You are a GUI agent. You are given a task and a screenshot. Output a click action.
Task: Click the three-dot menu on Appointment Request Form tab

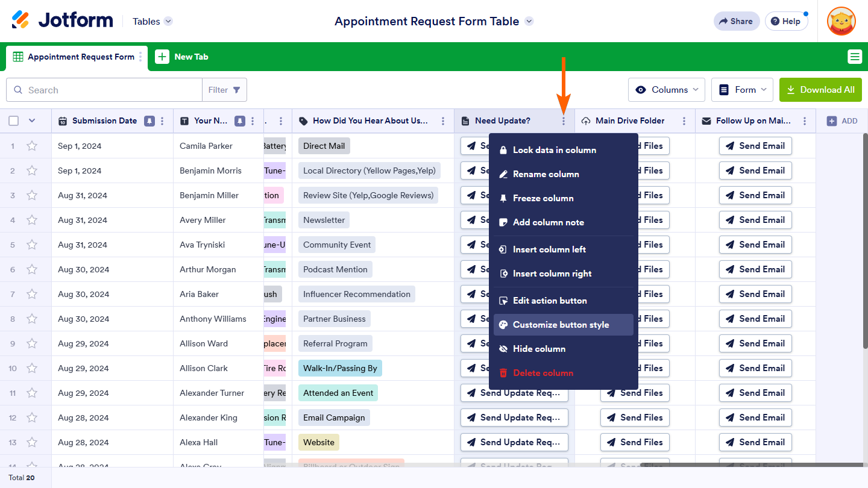tap(140, 57)
